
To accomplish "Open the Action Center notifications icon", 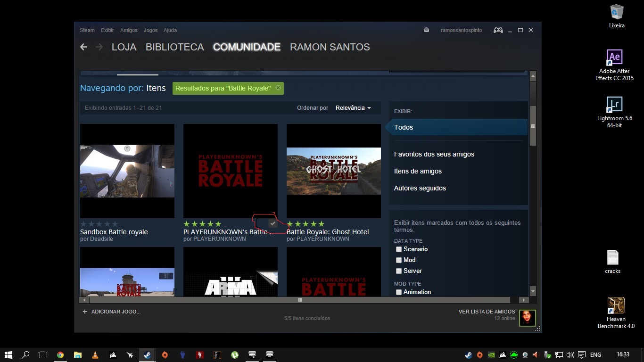I will [x=582, y=355].
